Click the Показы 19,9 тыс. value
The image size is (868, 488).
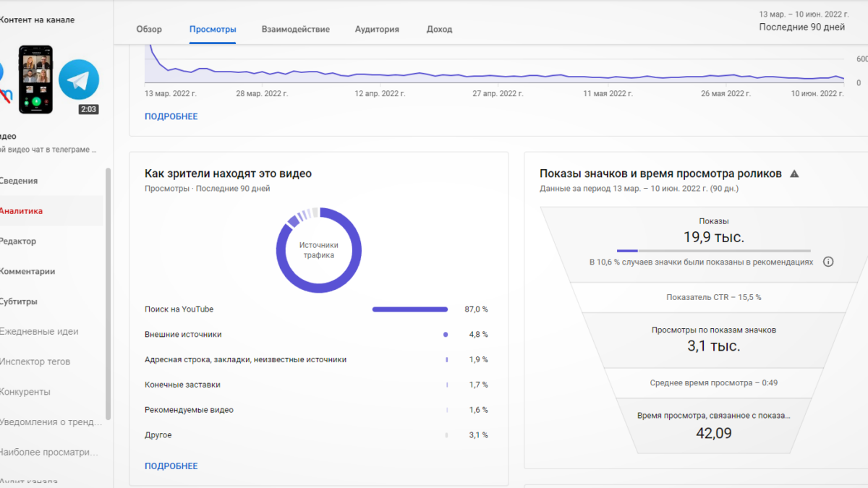pos(713,237)
